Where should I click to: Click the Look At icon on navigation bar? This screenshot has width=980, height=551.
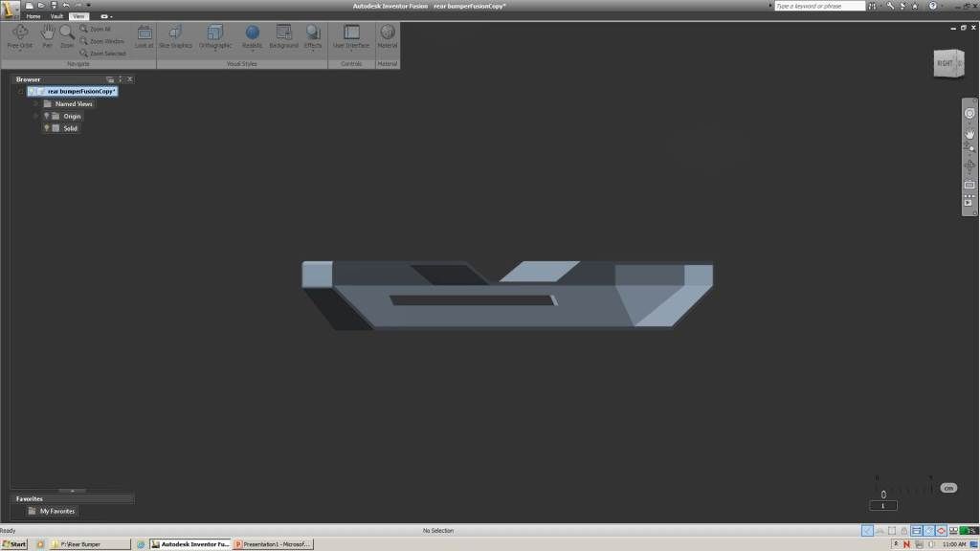click(x=969, y=185)
